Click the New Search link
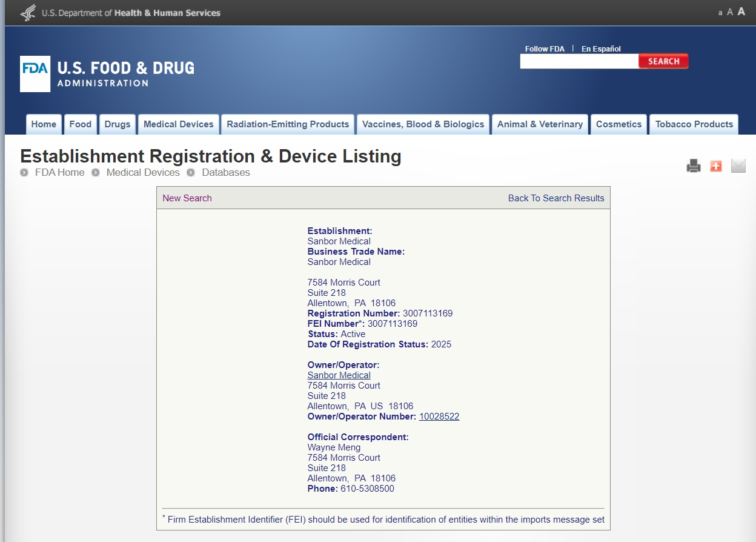 [x=187, y=198]
